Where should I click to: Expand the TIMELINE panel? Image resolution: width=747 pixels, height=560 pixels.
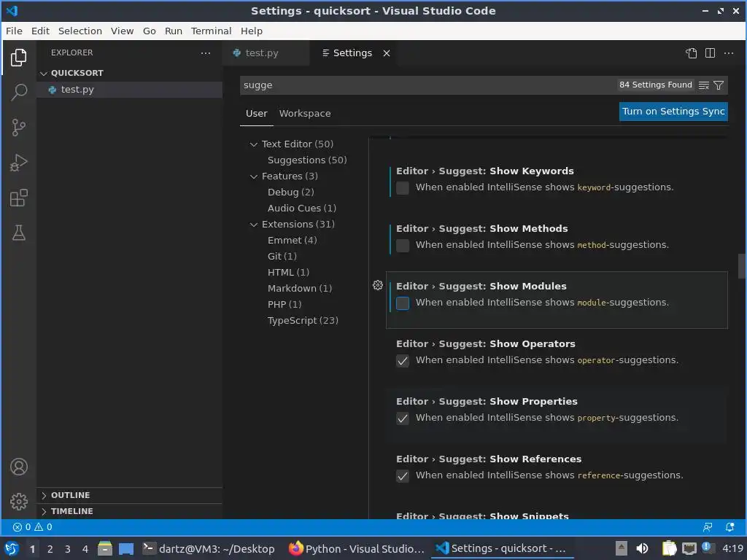coord(44,511)
